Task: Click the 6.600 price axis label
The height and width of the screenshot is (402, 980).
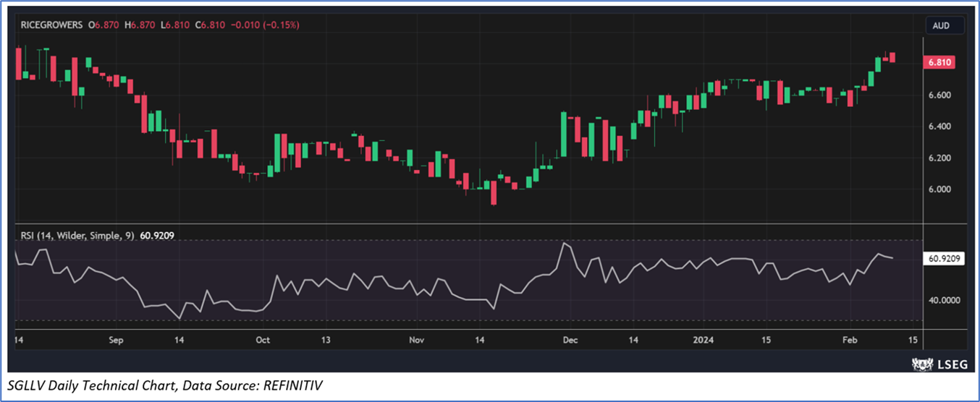Action: (939, 95)
